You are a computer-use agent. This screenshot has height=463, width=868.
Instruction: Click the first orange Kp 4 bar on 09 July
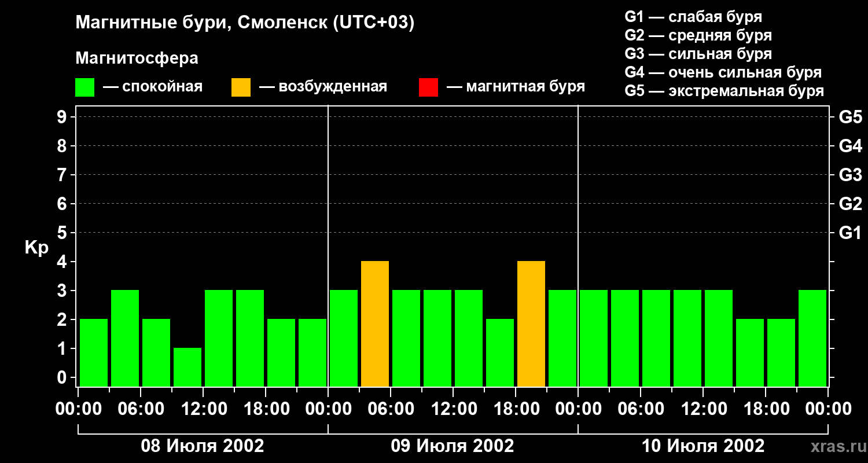(375, 324)
